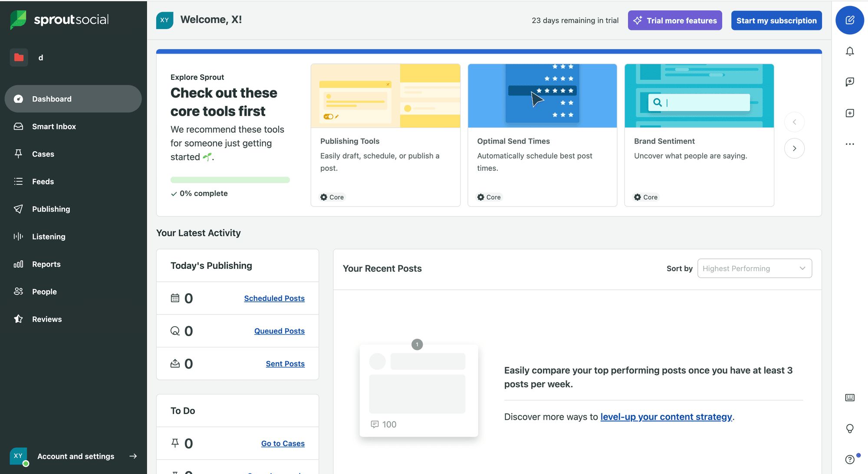Click the three-dots more options icon
The image size is (868, 474).
(850, 144)
